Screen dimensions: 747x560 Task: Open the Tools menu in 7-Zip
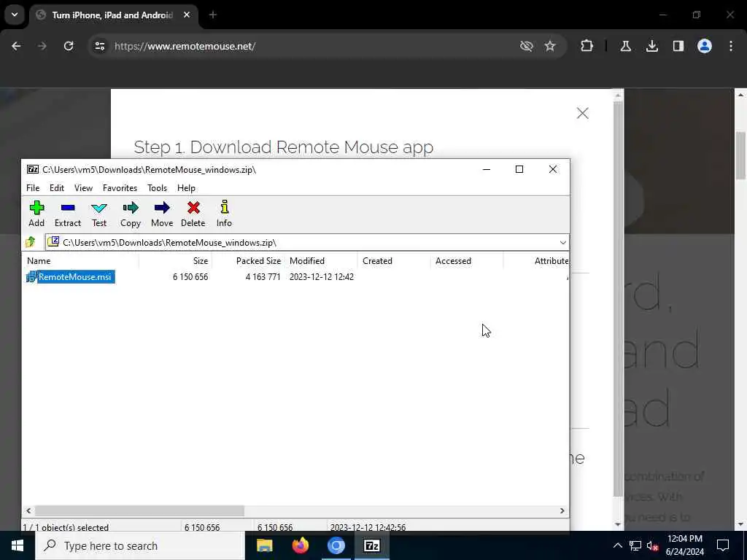pyautogui.click(x=158, y=188)
